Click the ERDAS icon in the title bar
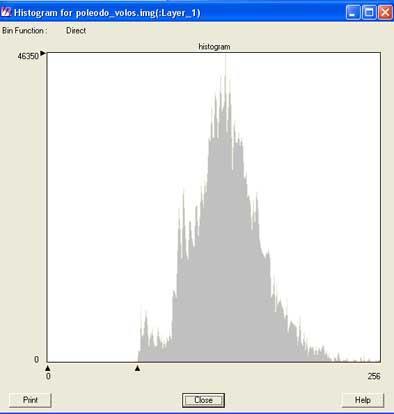The image size is (394, 414). 6,13
